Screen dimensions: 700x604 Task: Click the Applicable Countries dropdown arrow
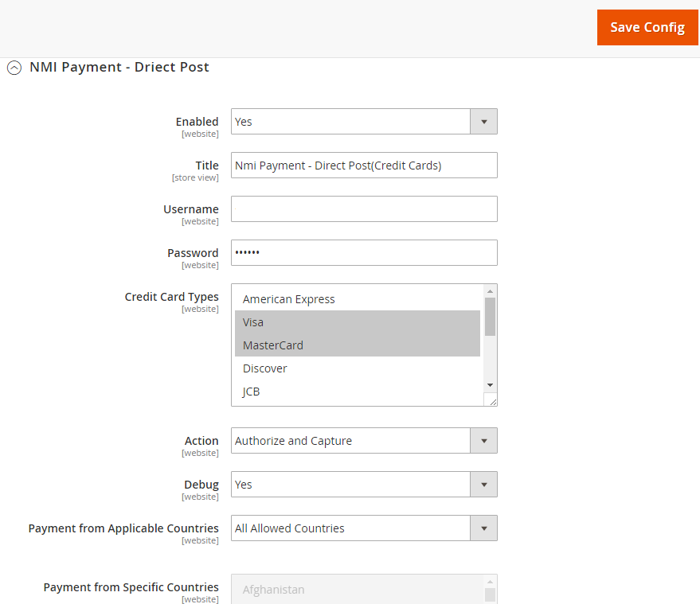click(483, 528)
